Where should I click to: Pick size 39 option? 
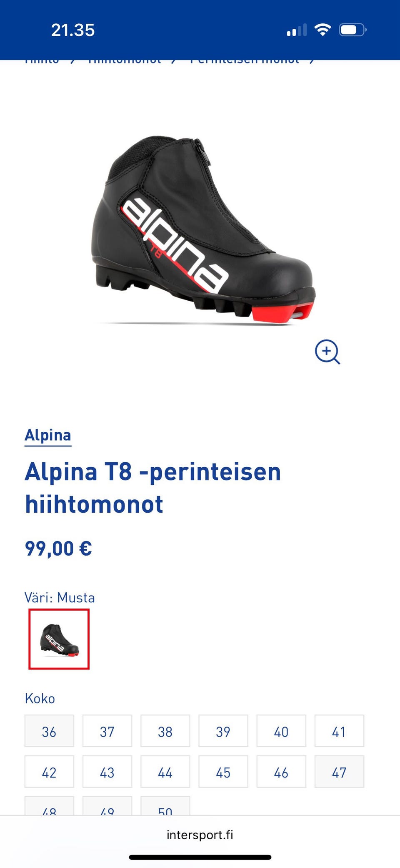tap(223, 731)
